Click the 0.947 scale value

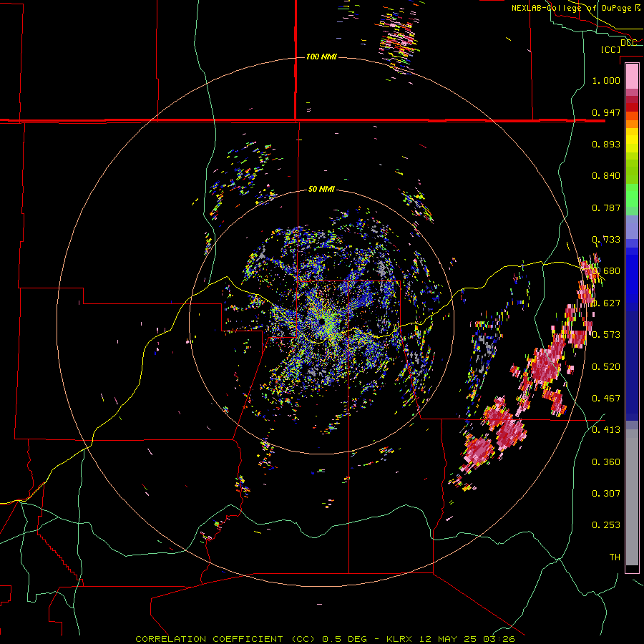pos(606,112)
